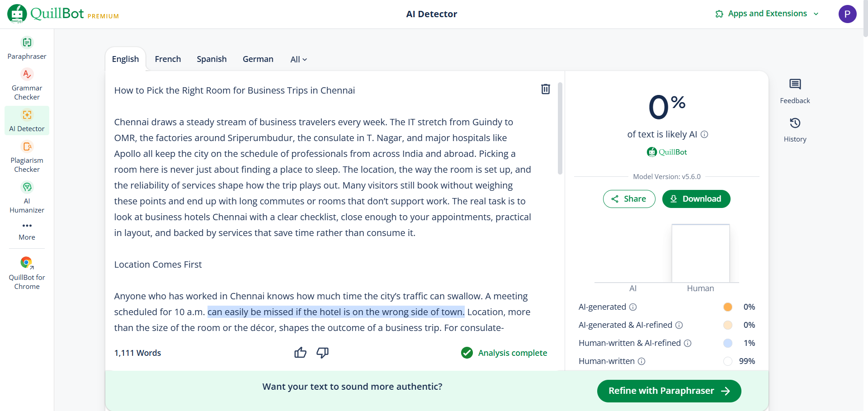Open QuillBot for Chrome extension link
Screen dimensions: 868x411
(27, 273)
